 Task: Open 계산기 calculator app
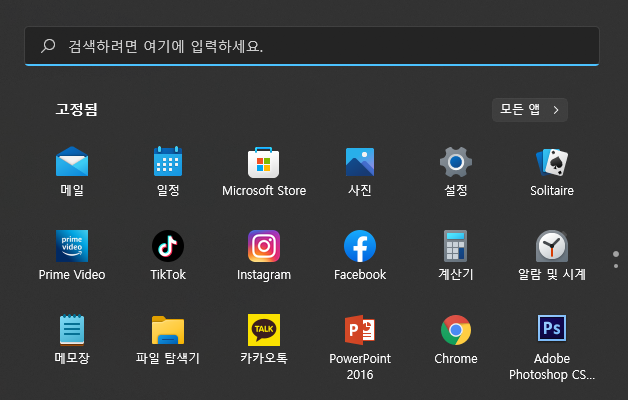click(456, 255)
